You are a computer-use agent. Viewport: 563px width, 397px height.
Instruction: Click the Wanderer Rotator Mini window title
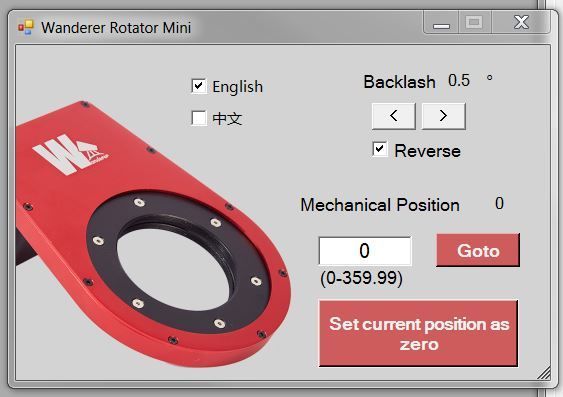tap(116, 28)
